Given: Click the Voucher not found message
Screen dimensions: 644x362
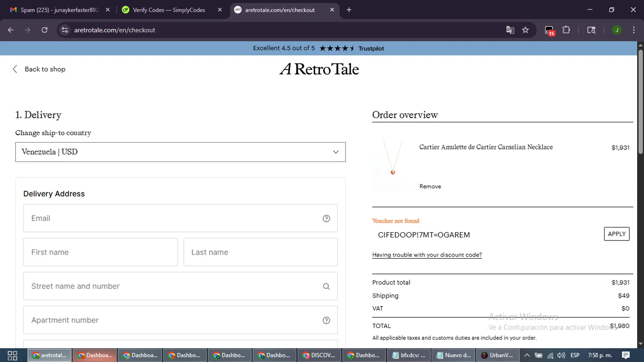Looking at the screenshot, I should pos(395,221).
